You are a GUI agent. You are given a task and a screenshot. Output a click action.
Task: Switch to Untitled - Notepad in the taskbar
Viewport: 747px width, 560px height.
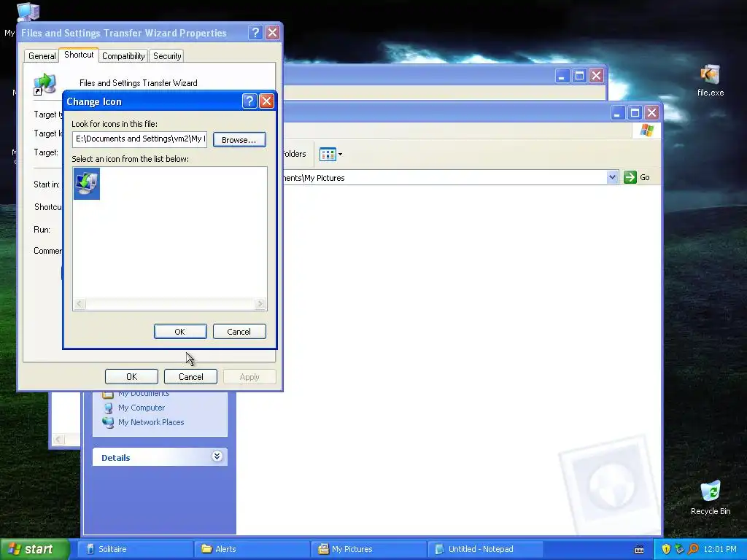[486, 549]
